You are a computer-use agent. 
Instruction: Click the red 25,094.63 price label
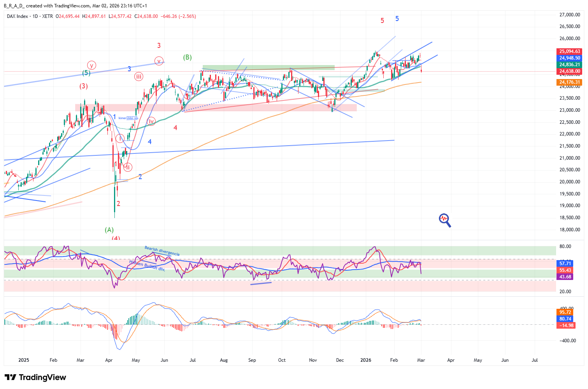(x=570, y=51)
